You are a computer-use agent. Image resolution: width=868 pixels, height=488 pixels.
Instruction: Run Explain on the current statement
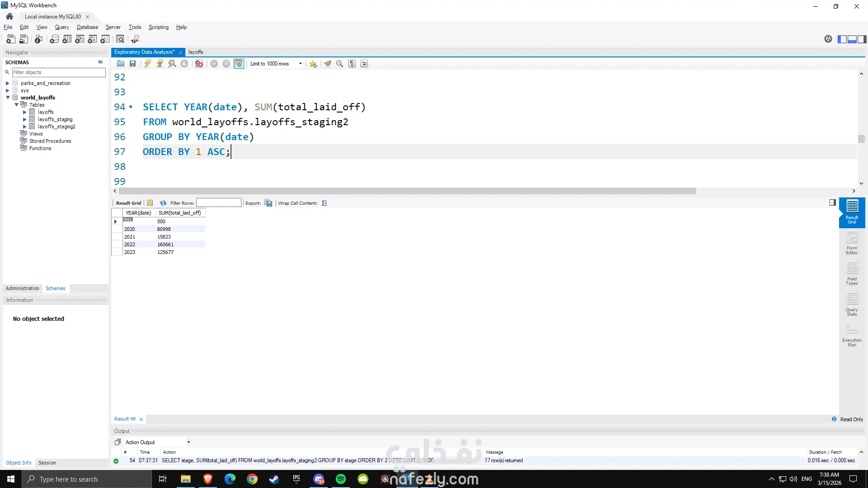coord(172,64)
